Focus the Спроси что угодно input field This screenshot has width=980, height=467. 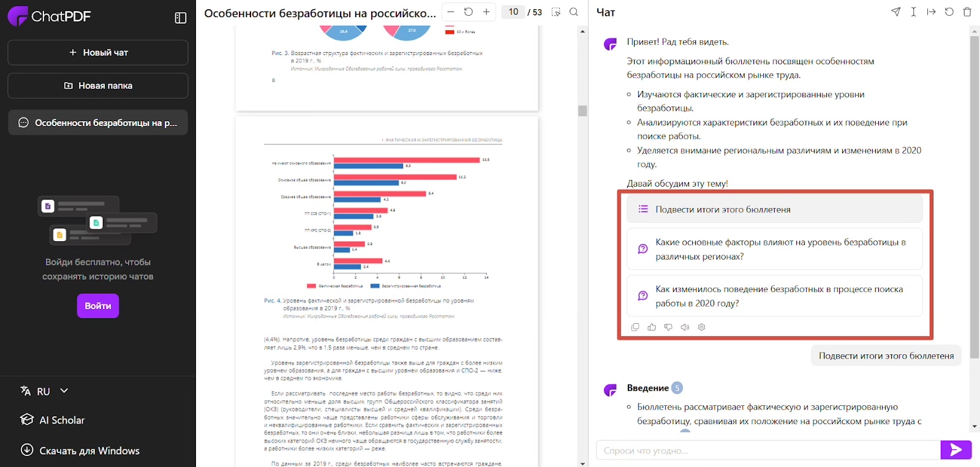(768, 450)
